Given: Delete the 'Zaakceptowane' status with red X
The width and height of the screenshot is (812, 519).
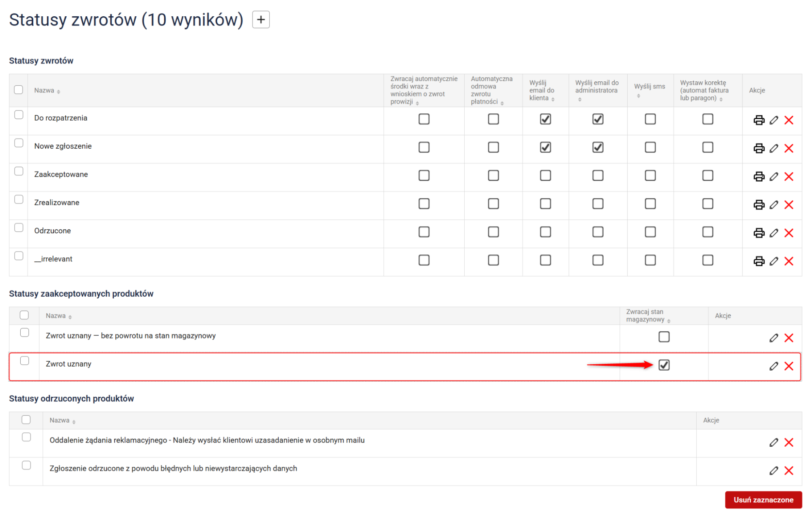Looking at the screenshot, I should pyautogui.click(x=788, y=176).
